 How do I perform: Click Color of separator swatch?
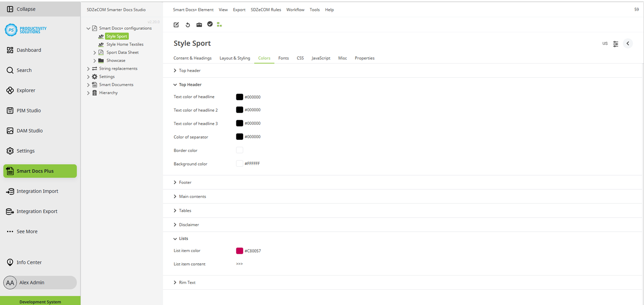[239, 137]
